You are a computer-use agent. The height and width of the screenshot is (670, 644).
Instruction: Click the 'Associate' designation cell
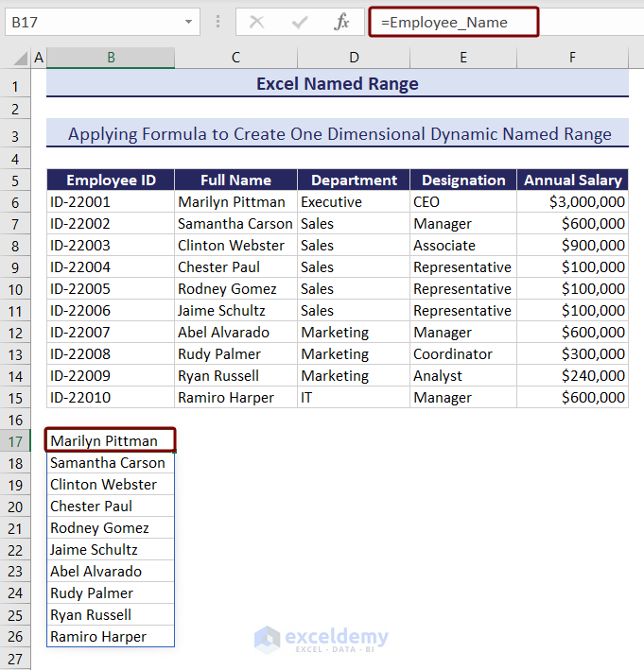(463, 246)
